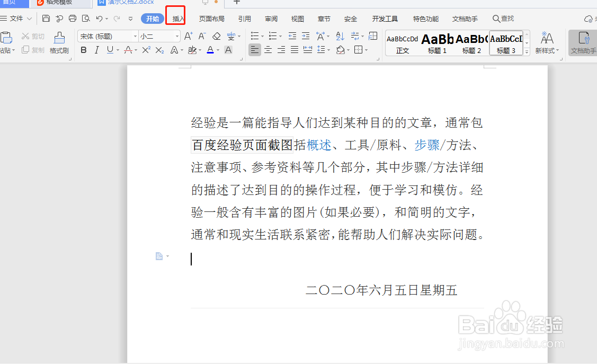Expand the bullet list dropdown arrow
Viewport: 597px width, 364px height.
pos(262,37)
